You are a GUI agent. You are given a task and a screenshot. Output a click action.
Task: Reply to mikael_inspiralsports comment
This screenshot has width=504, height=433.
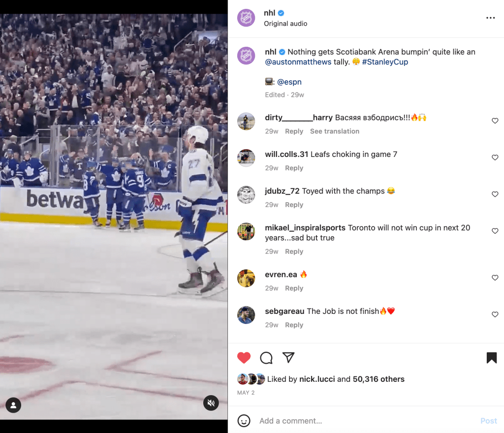294,251
